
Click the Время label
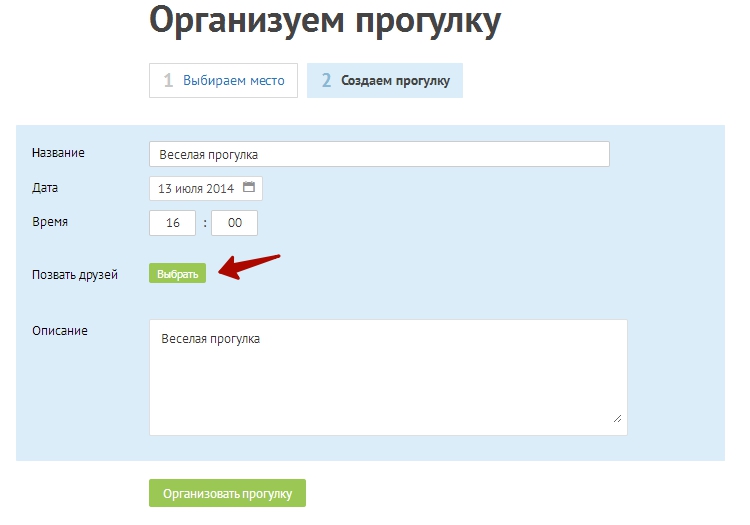[x=50, y=222]
